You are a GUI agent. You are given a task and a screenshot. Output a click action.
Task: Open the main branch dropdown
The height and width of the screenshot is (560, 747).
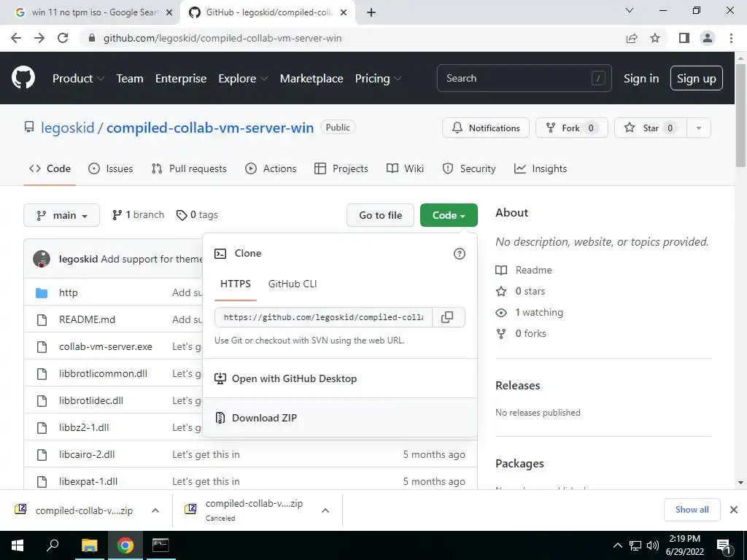point(61,215)
